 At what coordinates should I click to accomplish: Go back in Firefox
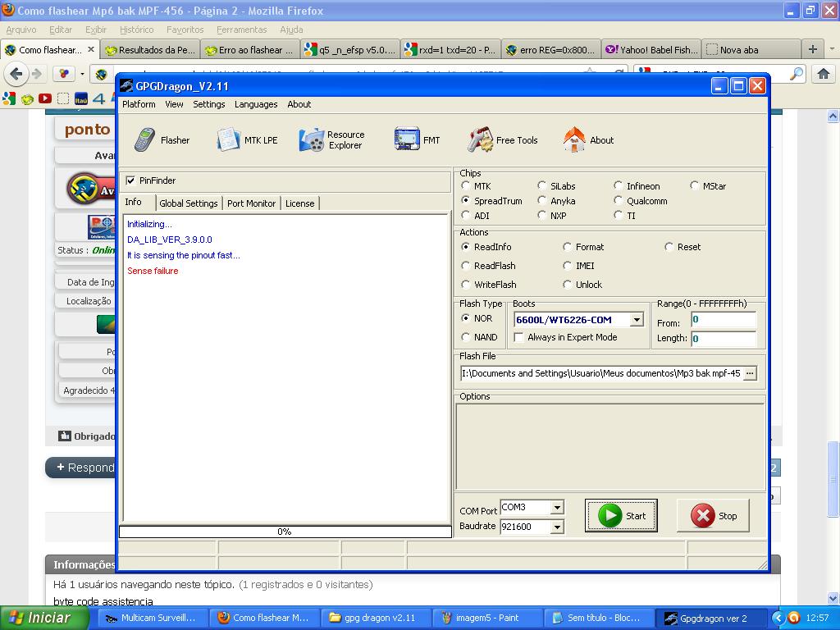click(16, 74)
